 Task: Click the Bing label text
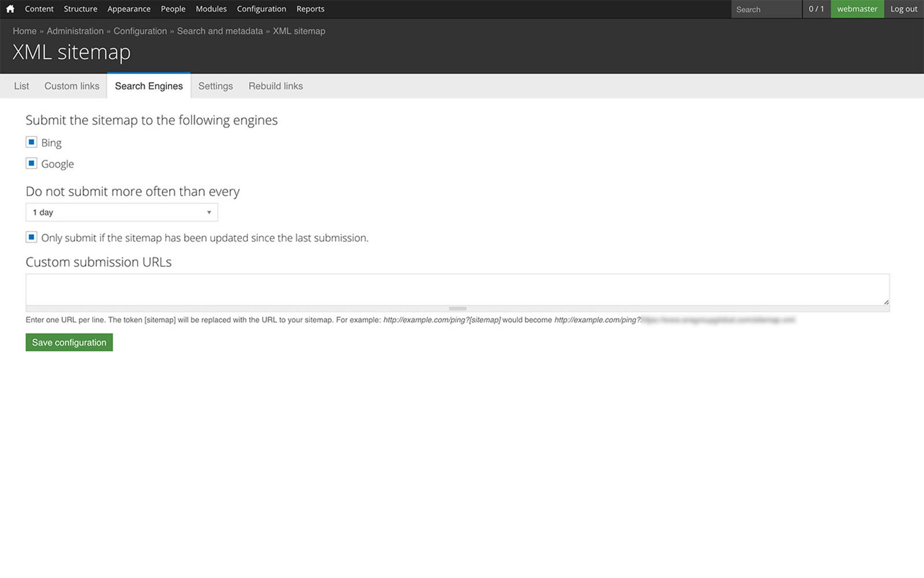pyautogui.click(x=51, y=143)
